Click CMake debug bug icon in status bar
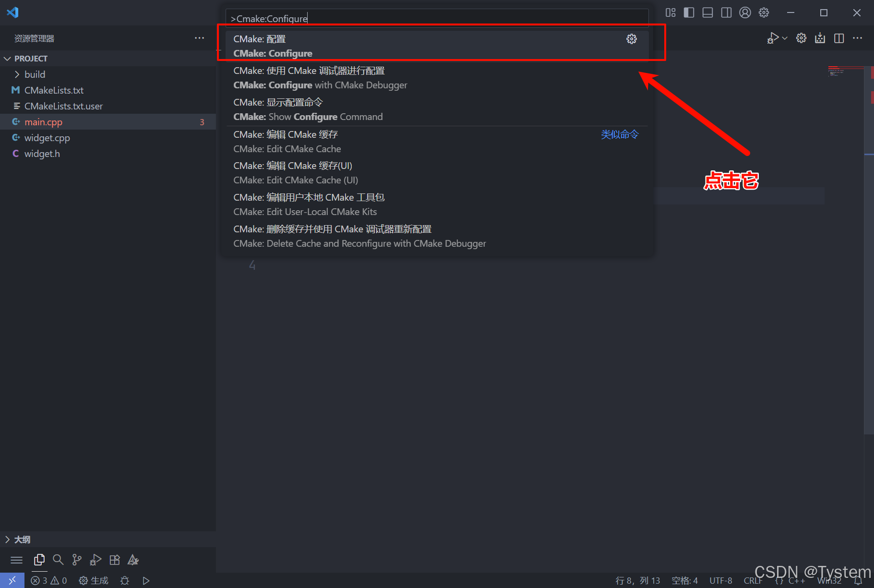 (125, 580)
